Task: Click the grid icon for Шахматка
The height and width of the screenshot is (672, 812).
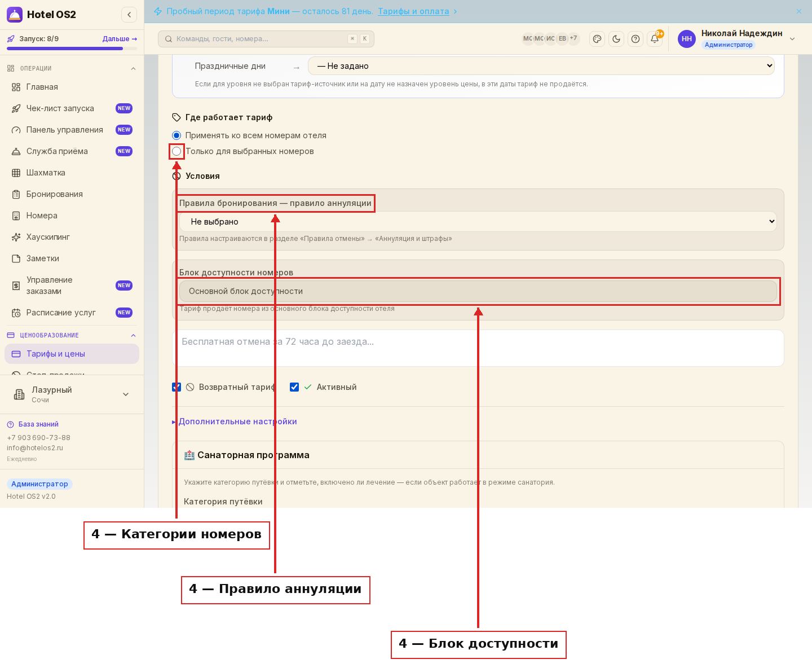Action: tap(16, 173)
